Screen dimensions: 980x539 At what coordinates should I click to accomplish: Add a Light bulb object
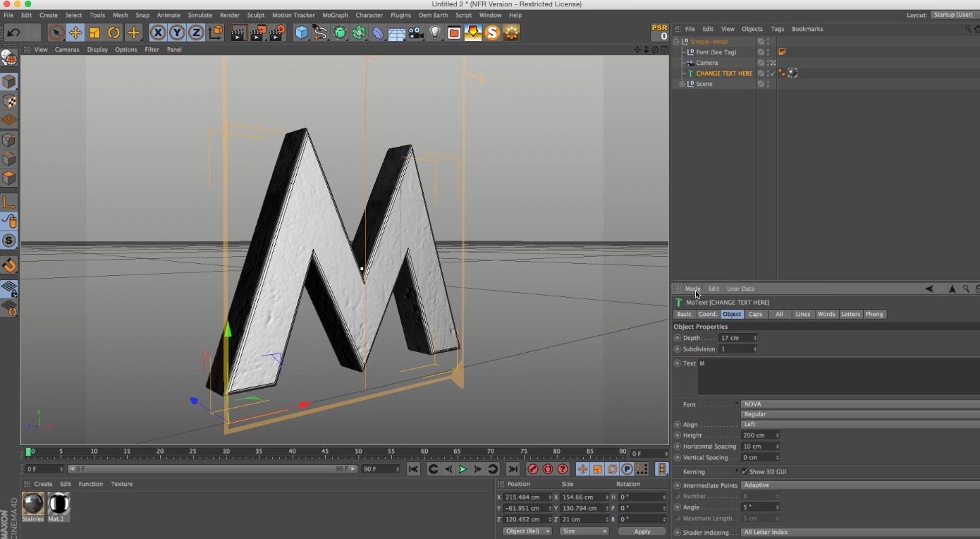(435, 32)
